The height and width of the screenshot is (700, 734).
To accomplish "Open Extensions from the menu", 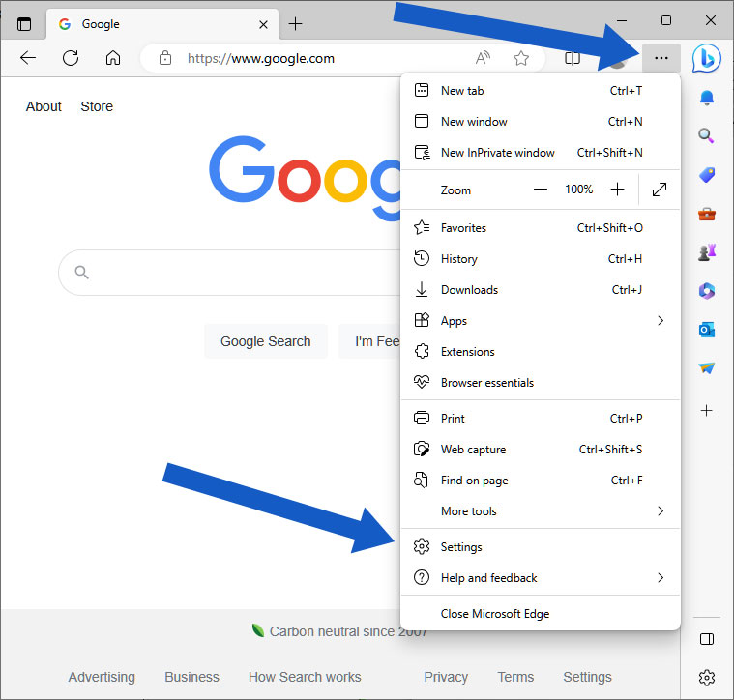I will [x=541, y=351].
